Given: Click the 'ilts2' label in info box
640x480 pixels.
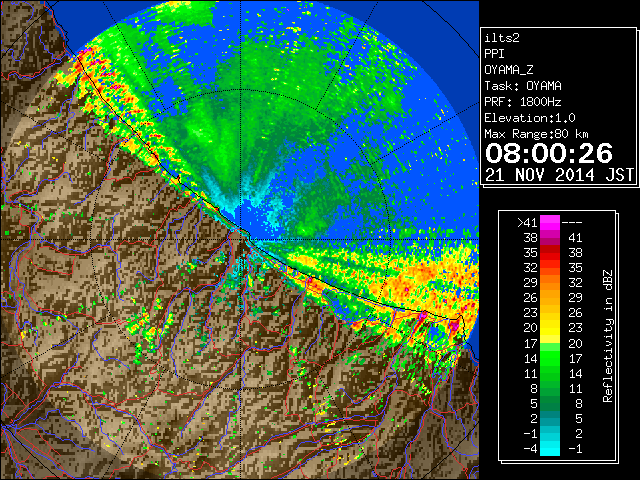Looking at the screenshot, I should (x=502, y=38).
